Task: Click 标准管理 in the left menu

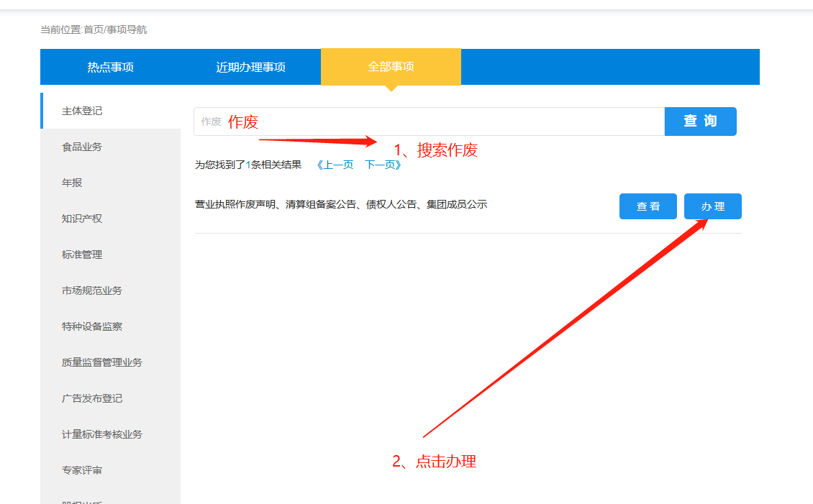Action: pos(82,255)
